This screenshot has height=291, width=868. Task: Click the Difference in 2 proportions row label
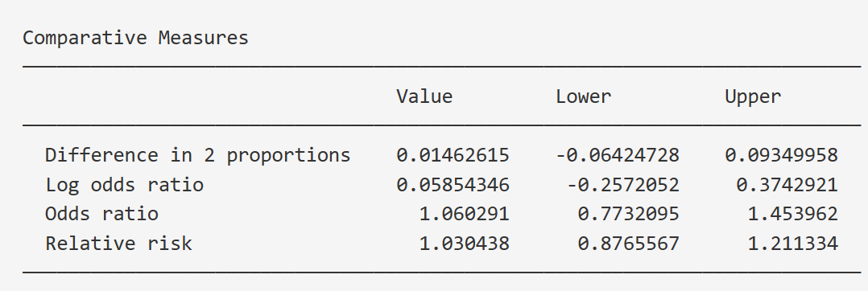[197, 156]
